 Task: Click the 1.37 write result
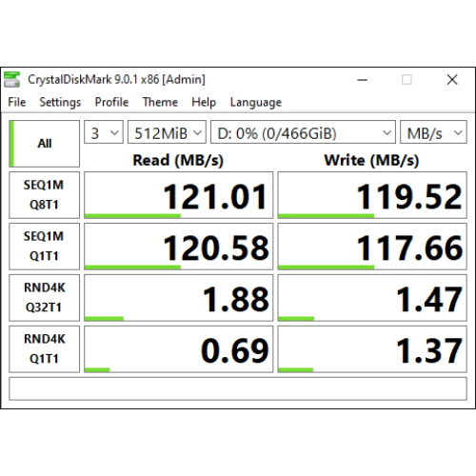pyautogui.click(x=372, y=349)
